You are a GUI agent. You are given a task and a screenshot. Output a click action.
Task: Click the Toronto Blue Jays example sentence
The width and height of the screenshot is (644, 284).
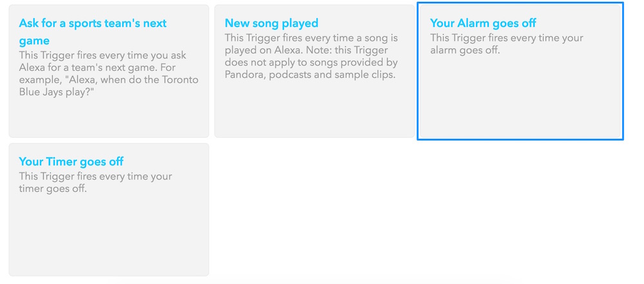tap(109, 86)
